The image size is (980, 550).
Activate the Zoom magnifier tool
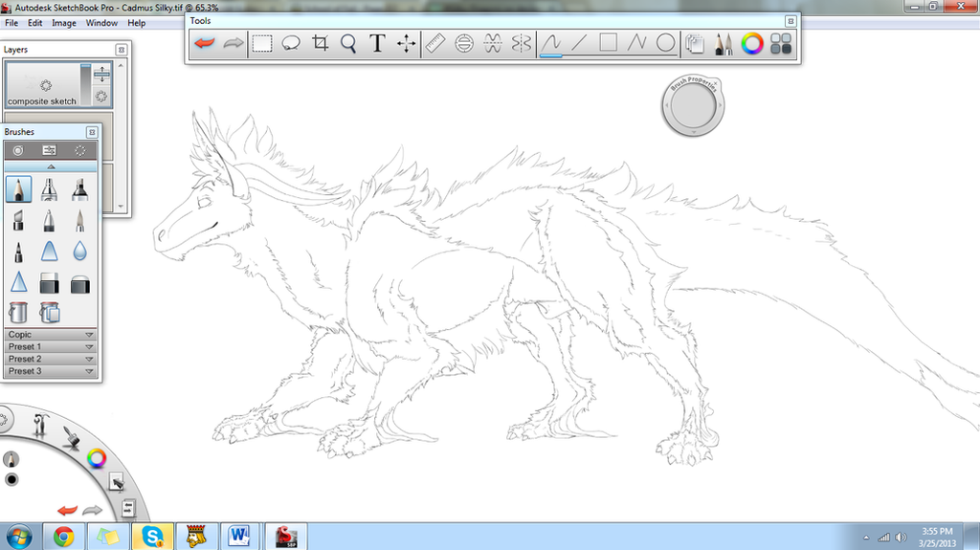point(348,44)
